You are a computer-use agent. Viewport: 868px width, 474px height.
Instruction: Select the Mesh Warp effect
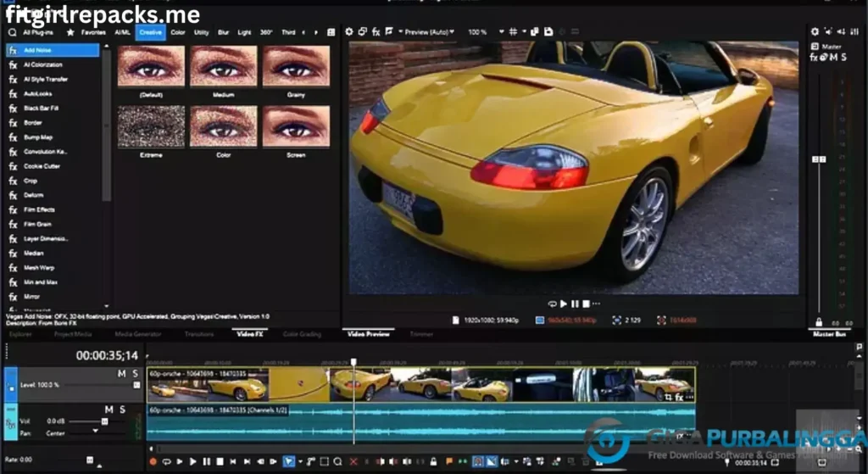coord(39,267)
